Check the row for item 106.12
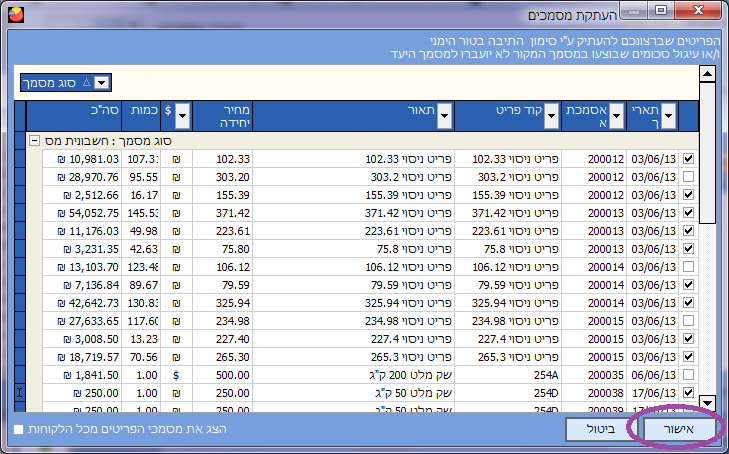Screen dimensions: 729x454 coord(688,267)
